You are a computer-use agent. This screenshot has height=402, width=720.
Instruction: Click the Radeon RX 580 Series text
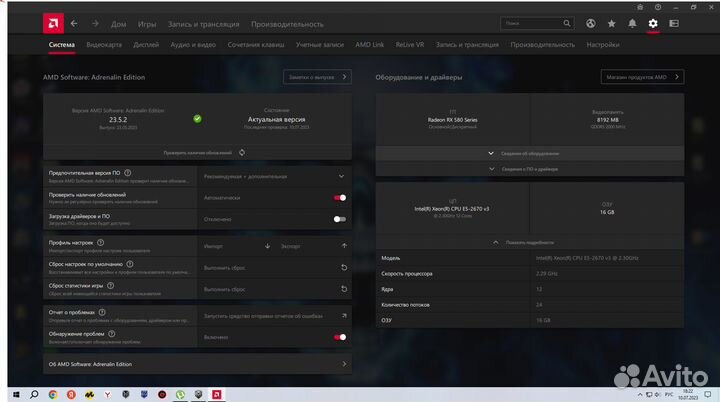[x=452, y=120]
